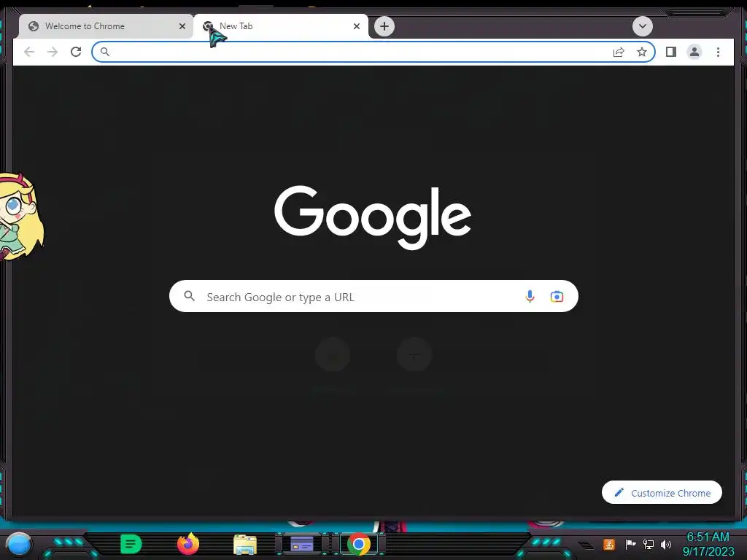This screenshot has width=747, height=560.
Task: Switch to the Welcome to Chrome tab
Action: point(105,26)
